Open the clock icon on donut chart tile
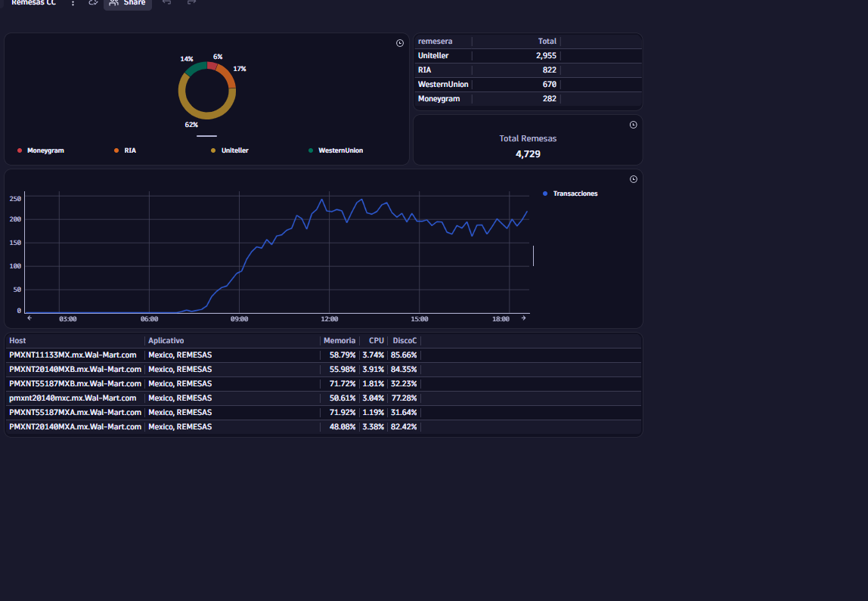Screen dimensions: 868x601 [400, 43]
